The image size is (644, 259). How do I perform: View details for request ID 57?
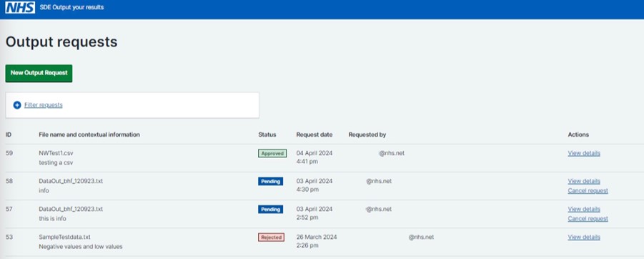coord(584,209)
